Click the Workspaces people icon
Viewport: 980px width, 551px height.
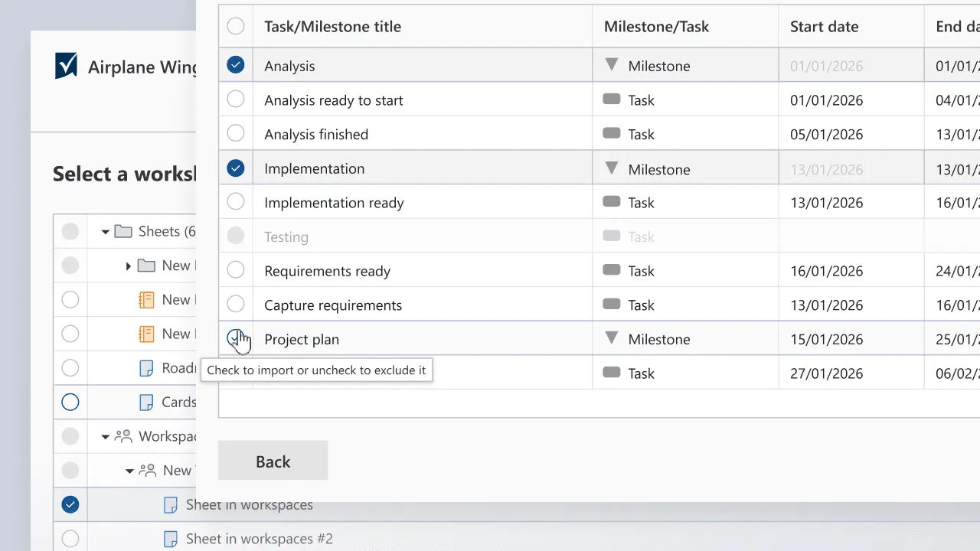[x=123, y=436]
